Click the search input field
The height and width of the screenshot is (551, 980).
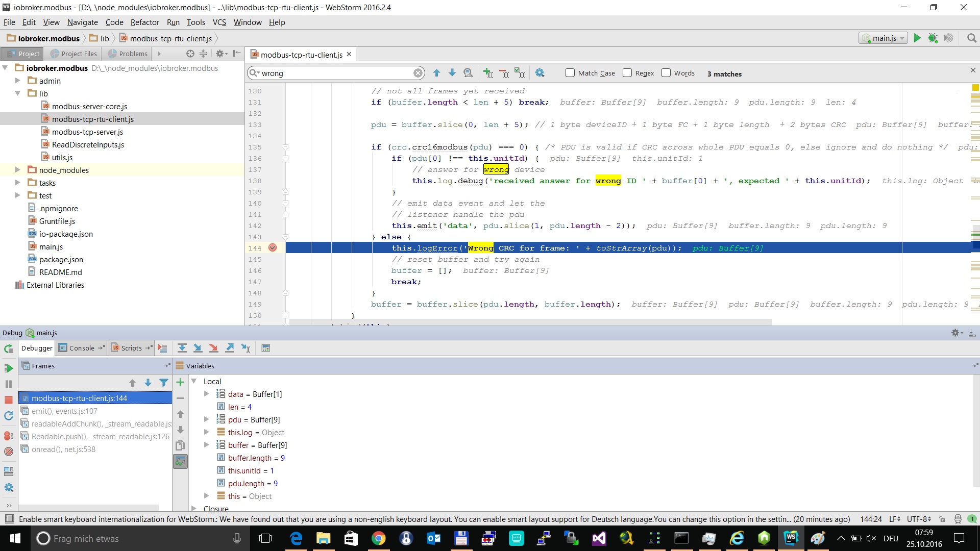pos(337,73)
